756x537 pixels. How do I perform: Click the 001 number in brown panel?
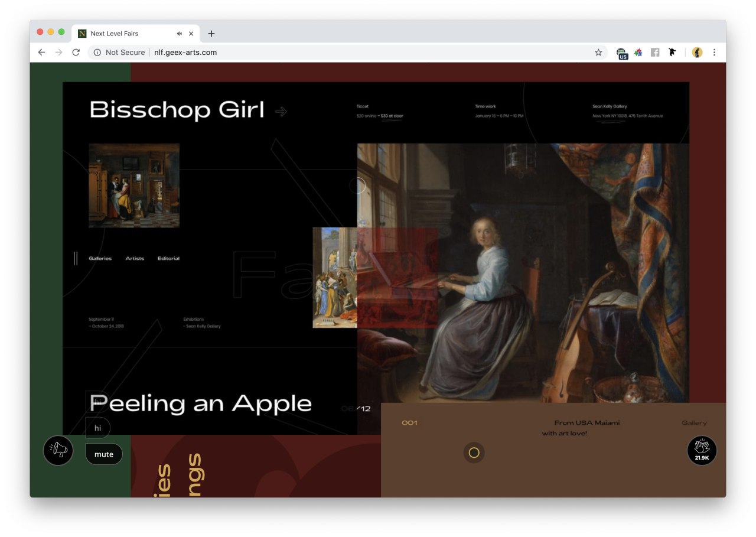pyautogui.click(x=409, y=423)
